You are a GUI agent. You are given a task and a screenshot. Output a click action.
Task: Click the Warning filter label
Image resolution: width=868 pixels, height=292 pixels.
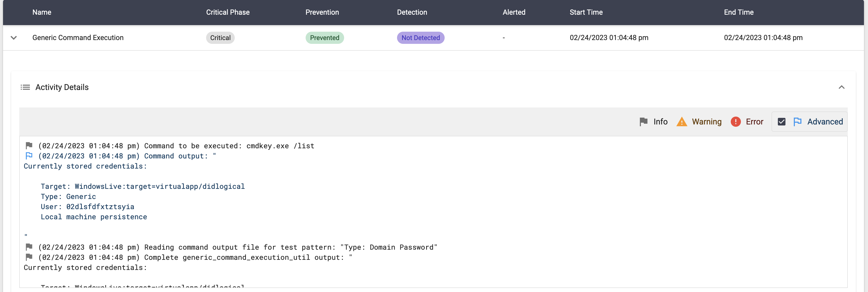tap(707, 122)
